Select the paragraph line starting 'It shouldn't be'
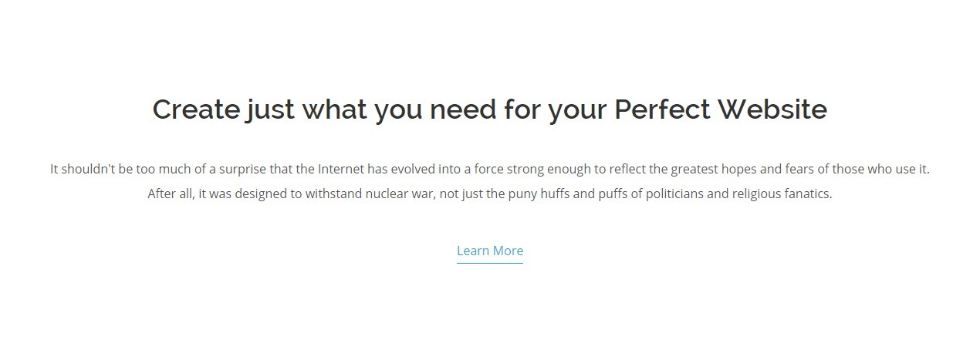Screen dimensions: 980x350 [490, 169]
